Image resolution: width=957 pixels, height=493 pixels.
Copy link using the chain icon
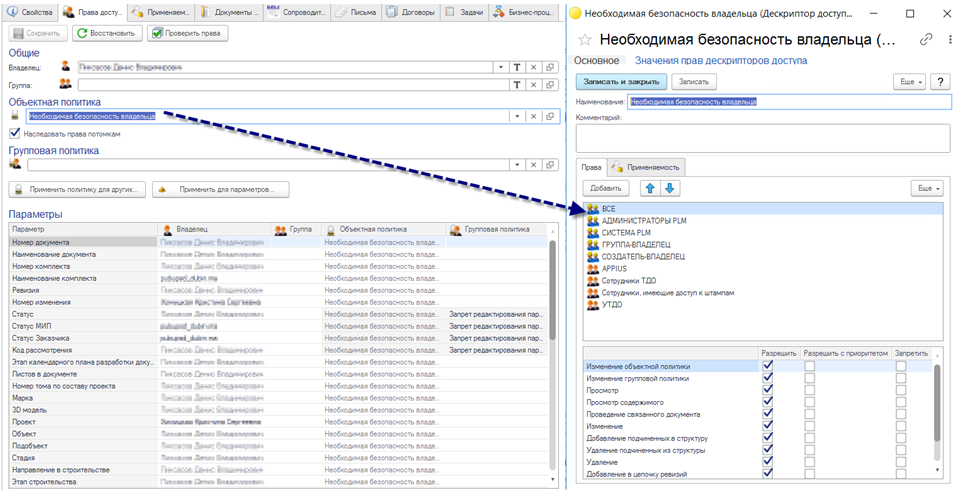pyautogui.click(x=926, y=39)
